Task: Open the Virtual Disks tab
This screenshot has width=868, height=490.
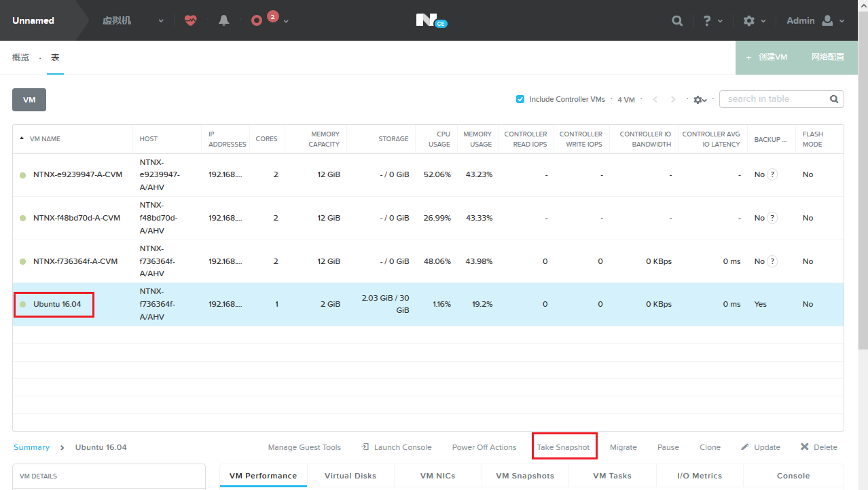Action: coord(350,476)
